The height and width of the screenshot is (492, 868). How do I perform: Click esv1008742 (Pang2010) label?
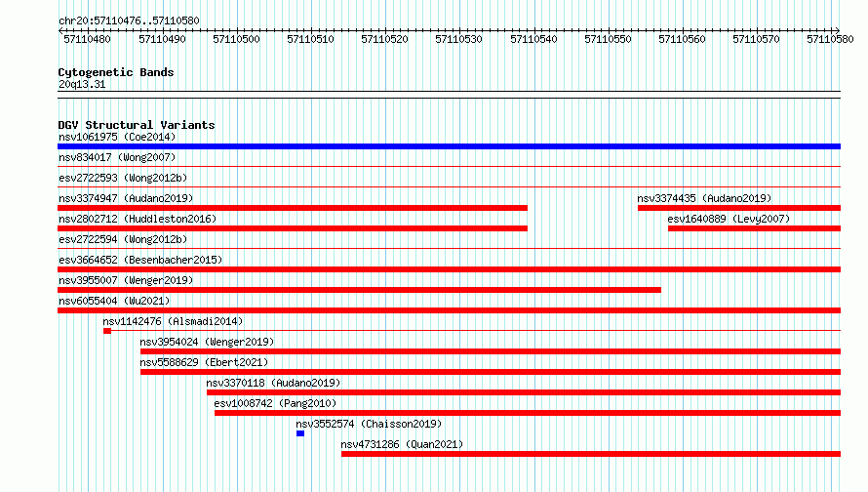275,403
